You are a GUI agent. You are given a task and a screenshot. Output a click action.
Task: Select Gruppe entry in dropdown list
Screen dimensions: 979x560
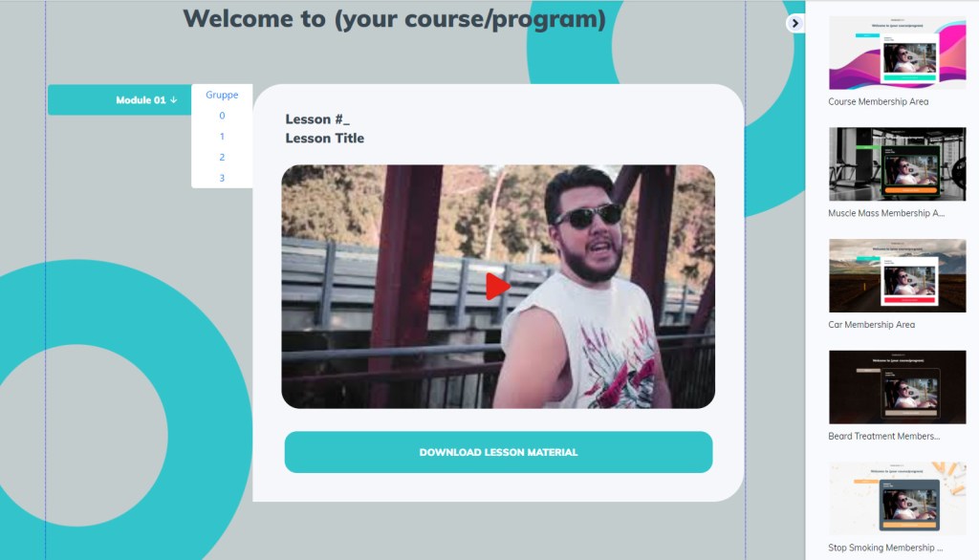[x=222, y=95]
